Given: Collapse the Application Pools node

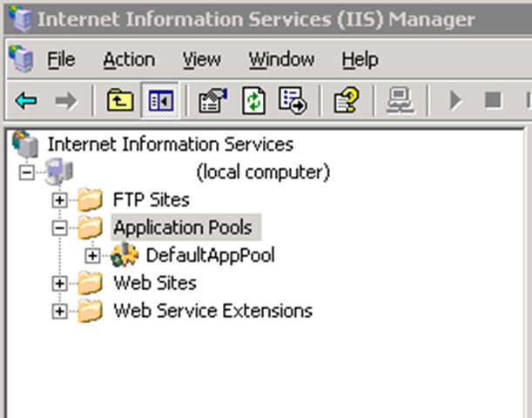Looking at the screenshot, I should [59, 228].
